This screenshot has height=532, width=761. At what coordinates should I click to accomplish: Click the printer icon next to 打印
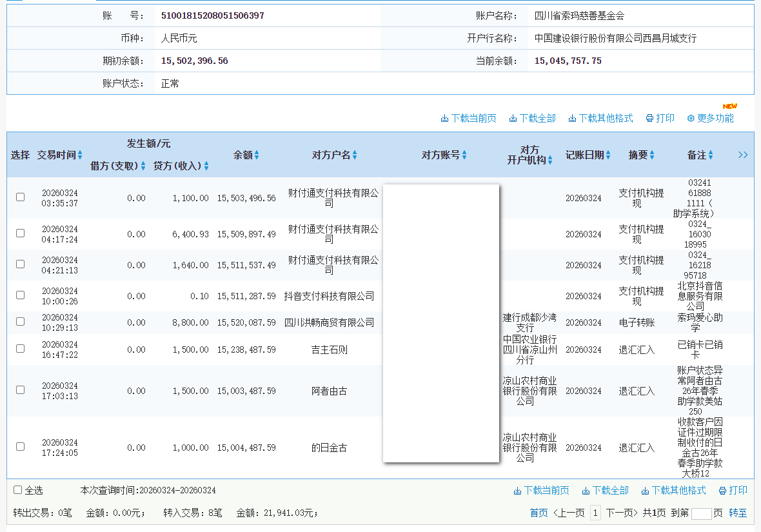coord(649,117)
